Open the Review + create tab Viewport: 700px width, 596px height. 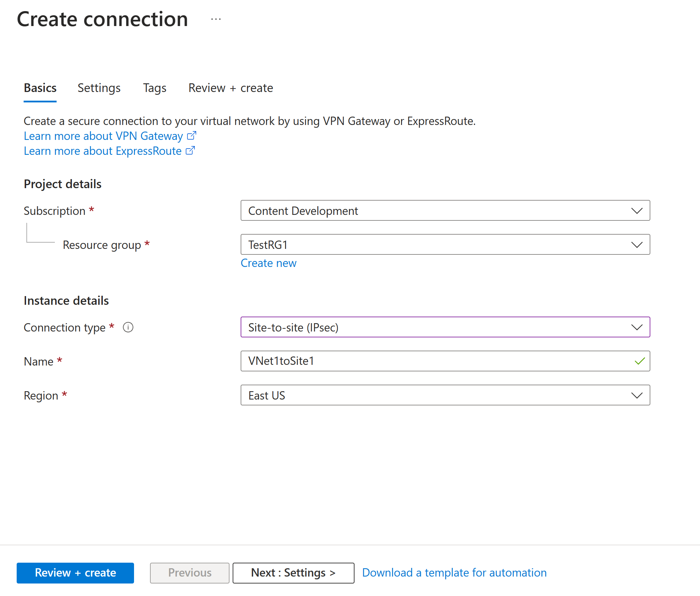(x=231, y=88)
